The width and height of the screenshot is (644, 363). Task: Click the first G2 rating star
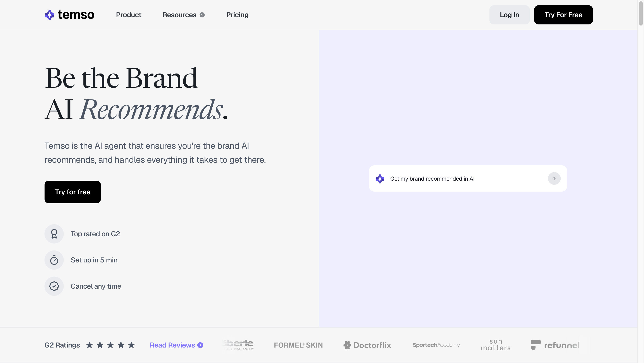[89, 345]
